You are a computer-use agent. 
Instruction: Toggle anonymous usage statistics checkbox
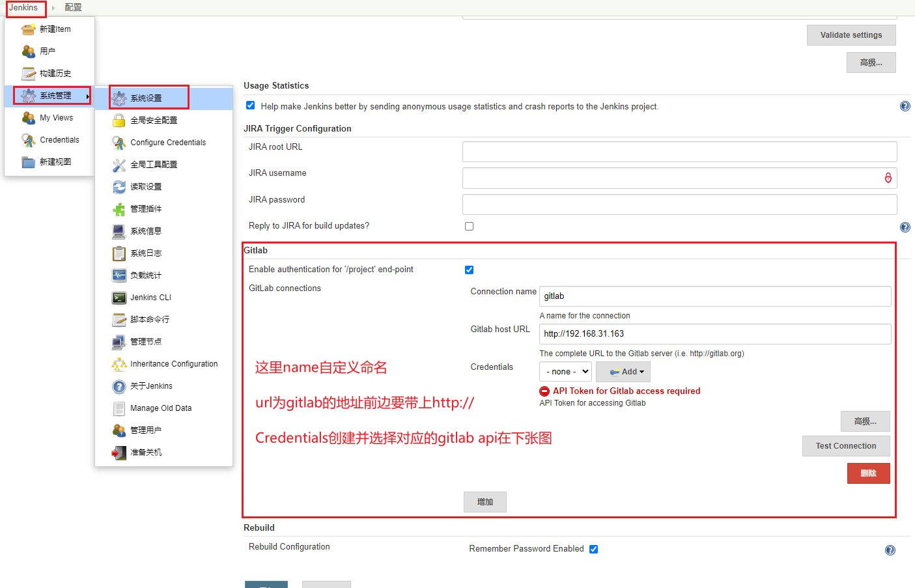pos(251,105)
